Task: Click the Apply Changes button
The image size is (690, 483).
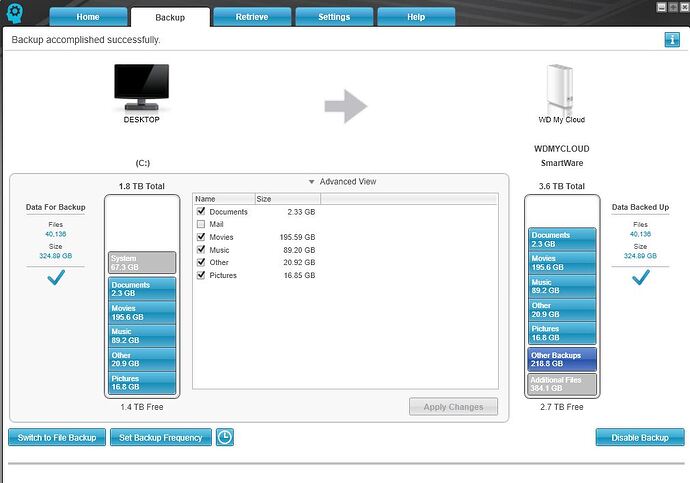Action: coord(453,407)
